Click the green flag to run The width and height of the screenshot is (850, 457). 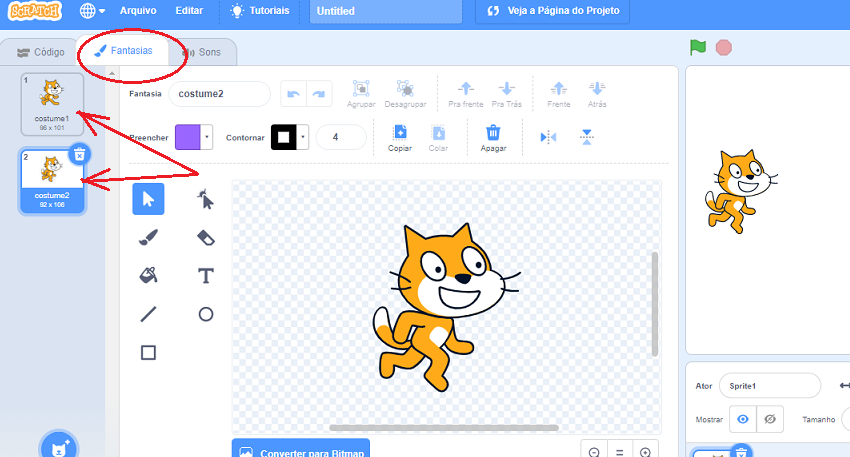coord(698,47)
